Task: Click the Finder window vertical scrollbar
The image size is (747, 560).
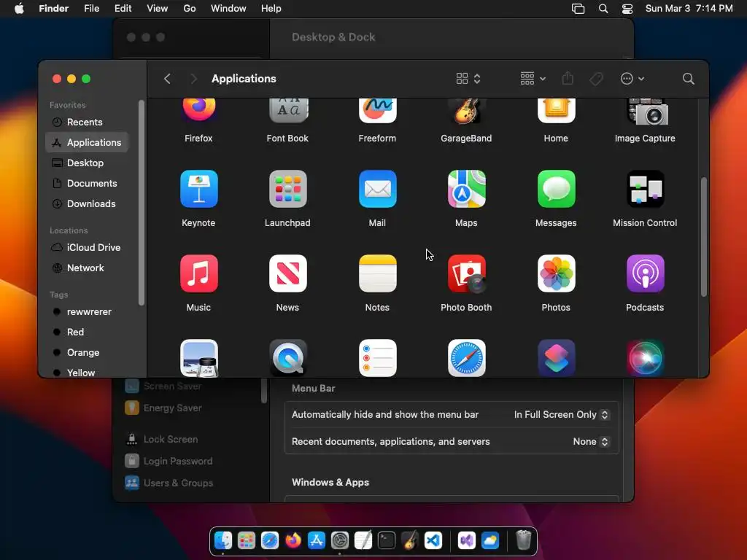Action: (x=704, y=237)
